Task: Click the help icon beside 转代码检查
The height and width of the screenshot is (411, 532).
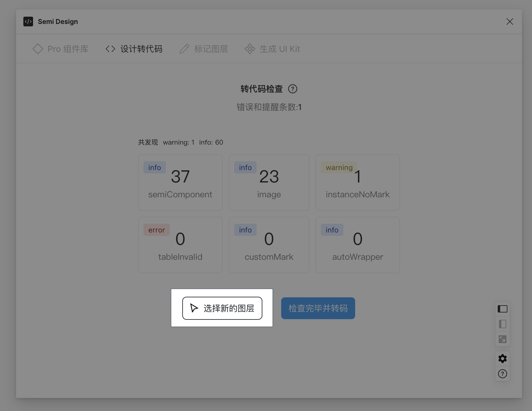Action: 292,89
